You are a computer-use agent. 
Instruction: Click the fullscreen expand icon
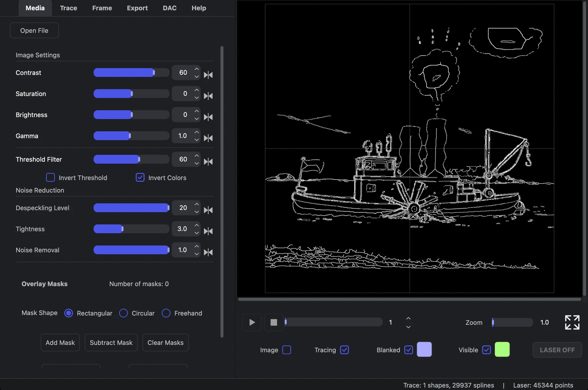pyautogui.click(x=572, y=322)
